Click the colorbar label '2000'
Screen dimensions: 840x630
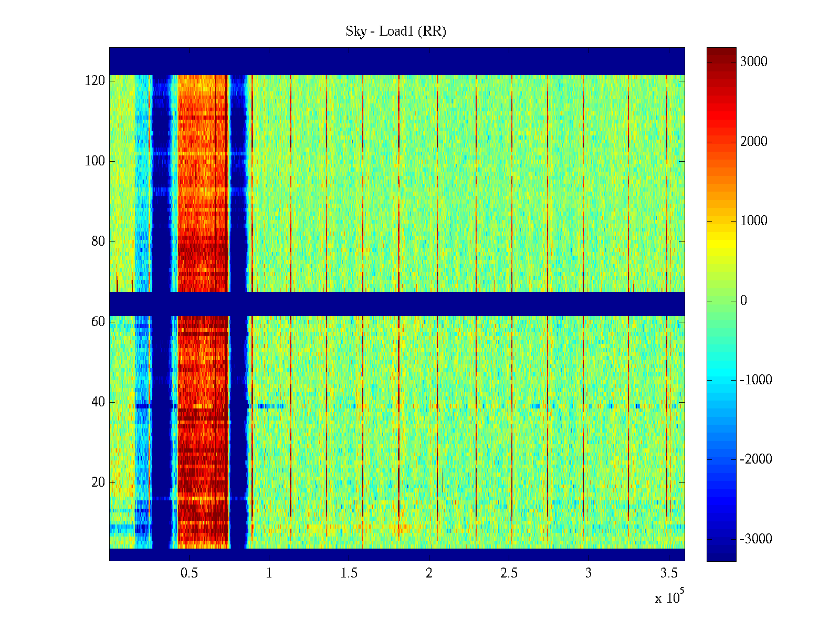(x=753, y=142)
